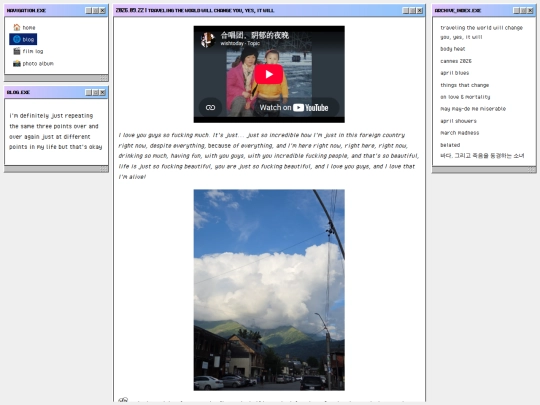Click the house icon beside home
This screenshot has height=405, width=540.
[17, 27]
